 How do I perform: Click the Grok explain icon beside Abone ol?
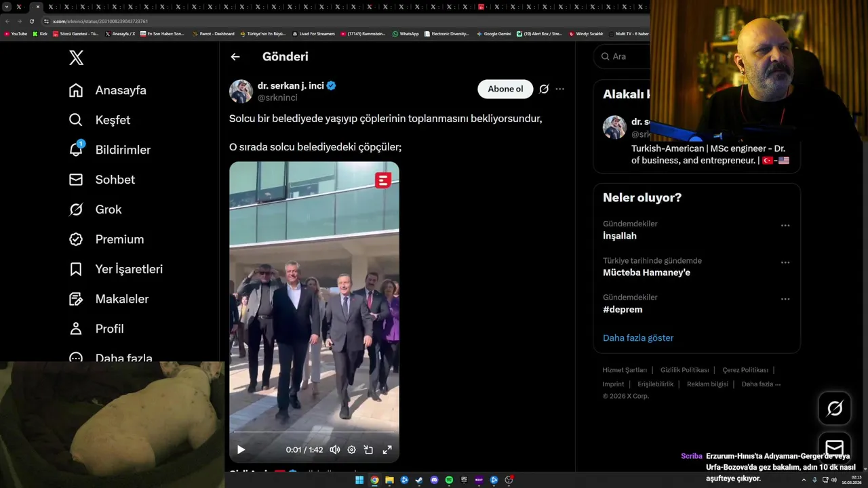point(544,89)
